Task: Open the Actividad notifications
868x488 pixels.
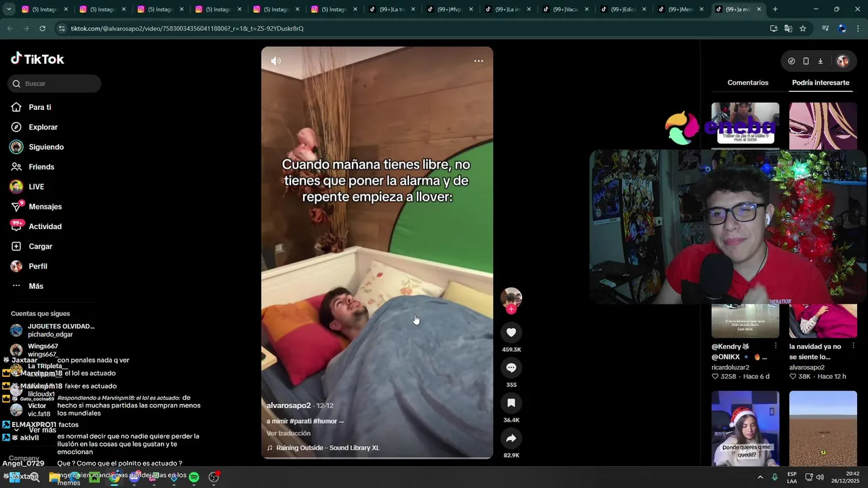Action: (45, 226)
